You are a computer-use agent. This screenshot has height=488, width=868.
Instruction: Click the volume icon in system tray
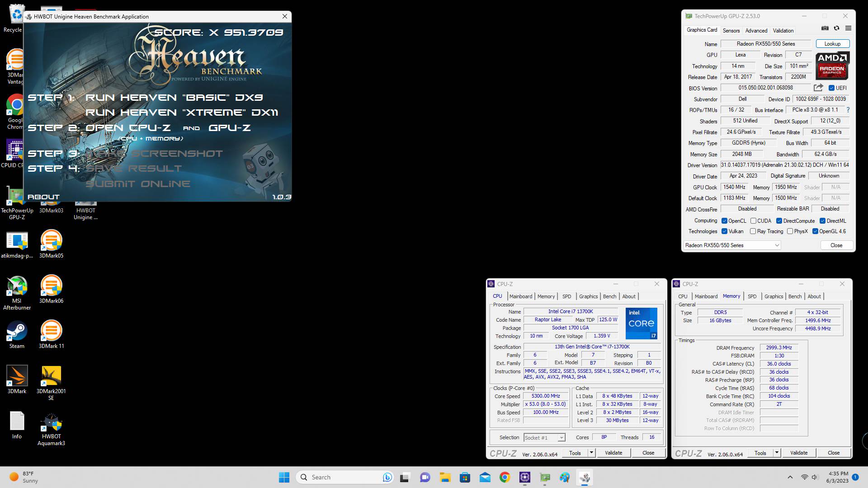point(815,477)
